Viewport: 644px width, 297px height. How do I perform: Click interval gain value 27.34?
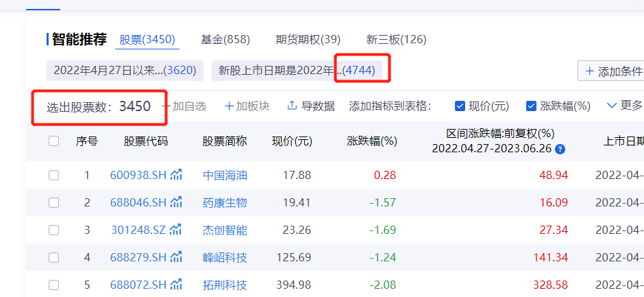tap(554, 230)
